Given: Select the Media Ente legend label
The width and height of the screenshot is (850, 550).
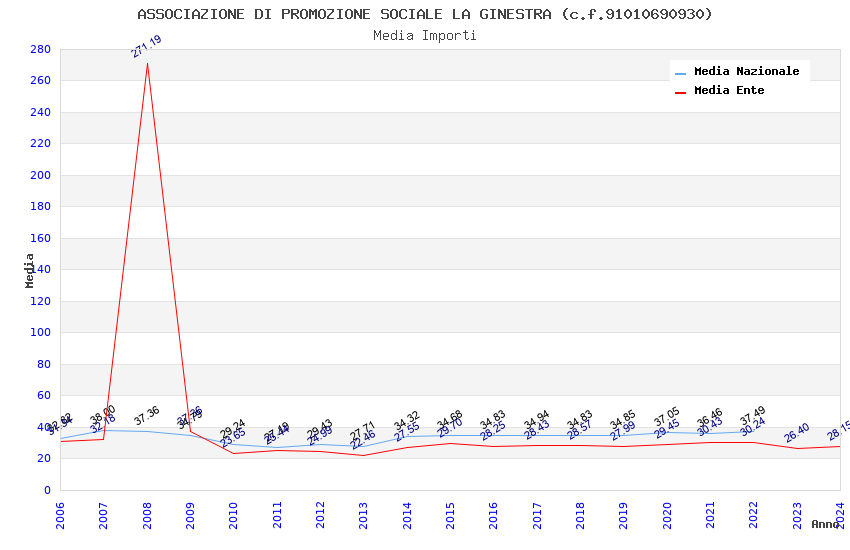Looking at the screenshot, I should pyautogui.click(x=729, y=90).
